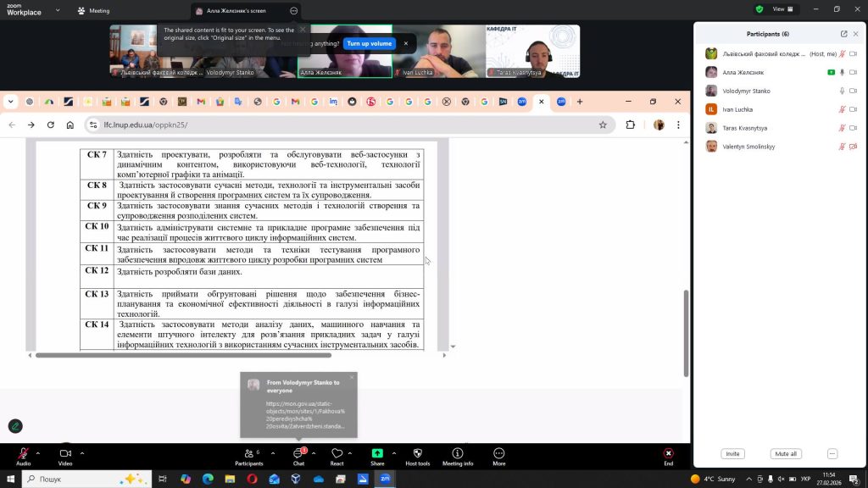This screenshot has height=488, width=868.
Task: Click the Turn up volume button
Action: pos(370,43)
